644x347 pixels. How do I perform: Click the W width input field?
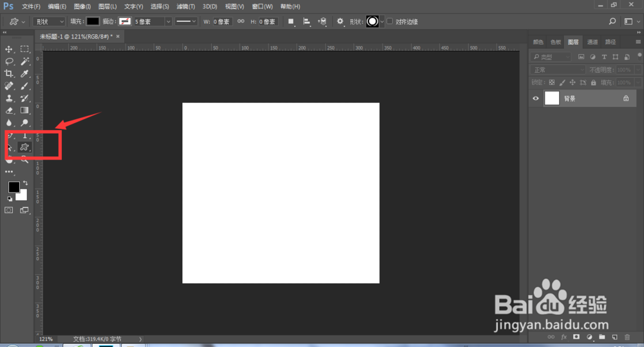click(x=222, y=21)
